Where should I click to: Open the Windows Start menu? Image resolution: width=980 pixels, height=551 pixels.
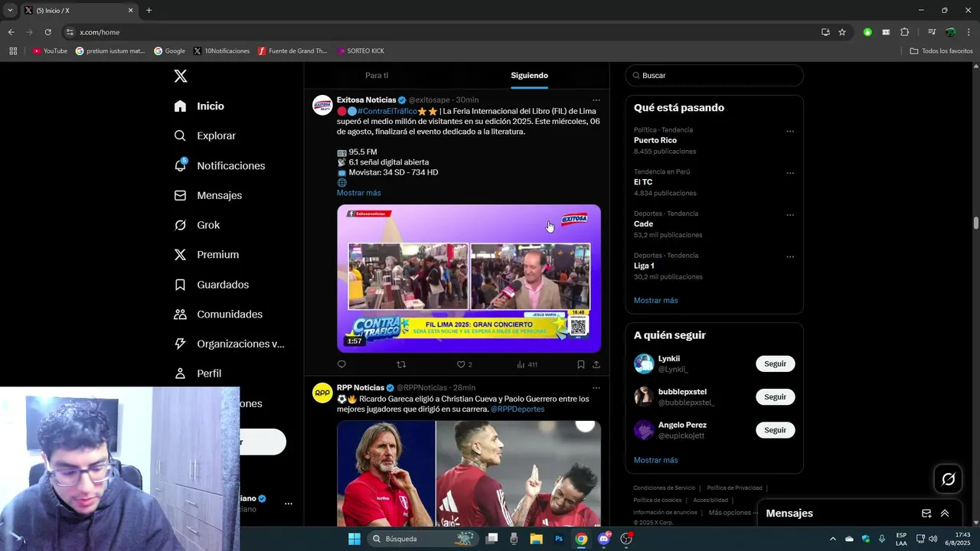click(x=354, y=539)
